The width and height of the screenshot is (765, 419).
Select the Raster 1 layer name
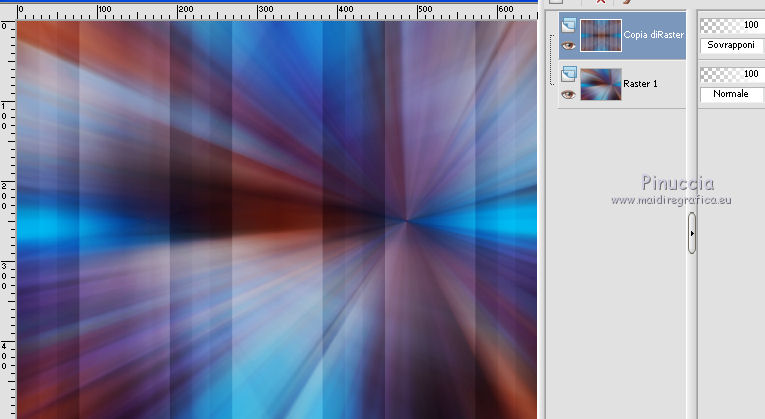(x=640, y=84)
